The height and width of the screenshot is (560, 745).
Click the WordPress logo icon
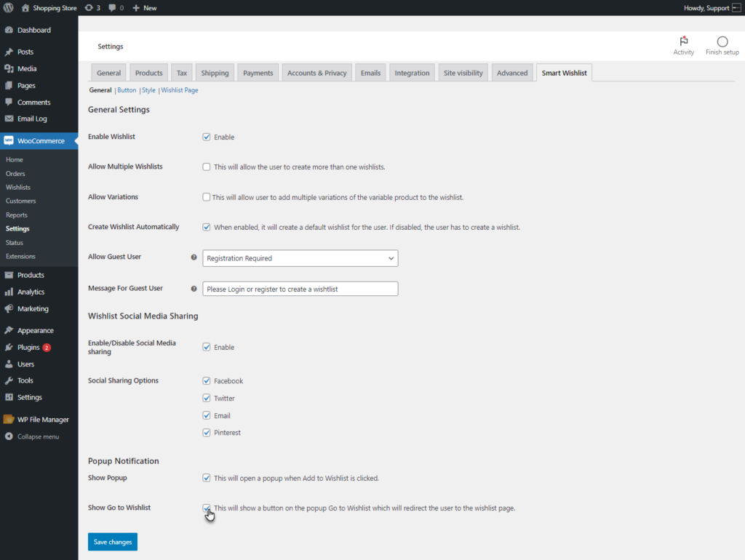(8, 8)
